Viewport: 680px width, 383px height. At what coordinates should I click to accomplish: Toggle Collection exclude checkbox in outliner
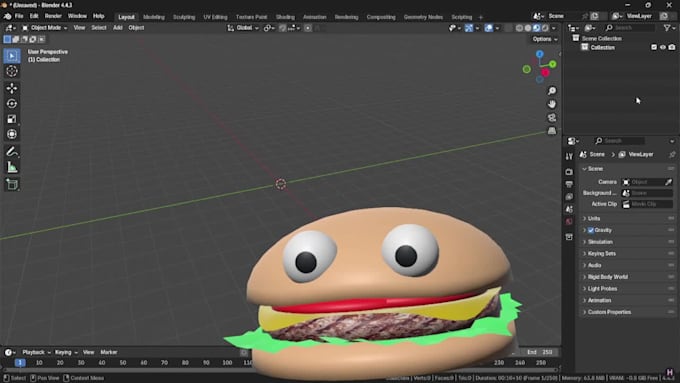click(x=654, y=47)
